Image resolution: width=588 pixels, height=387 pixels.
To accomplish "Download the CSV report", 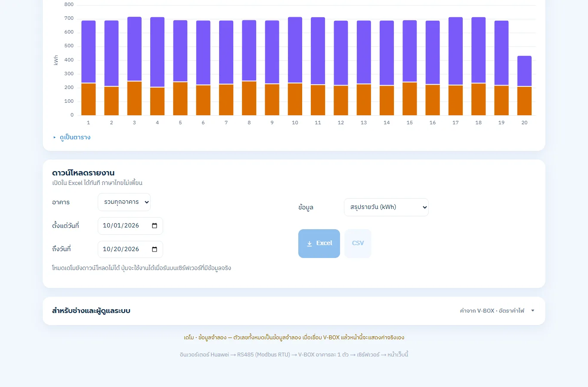I will pyautogui.click(x=358, y=243).
